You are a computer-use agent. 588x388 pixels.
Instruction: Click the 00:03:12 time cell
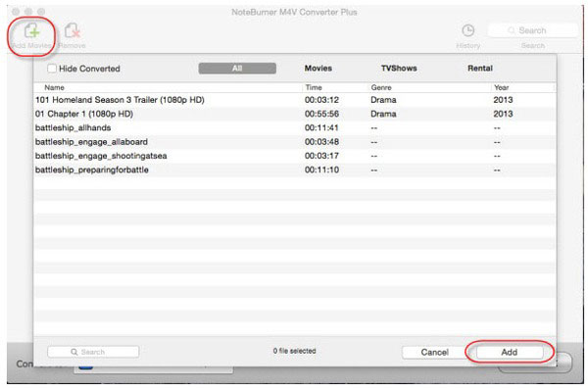pos(321,100)
